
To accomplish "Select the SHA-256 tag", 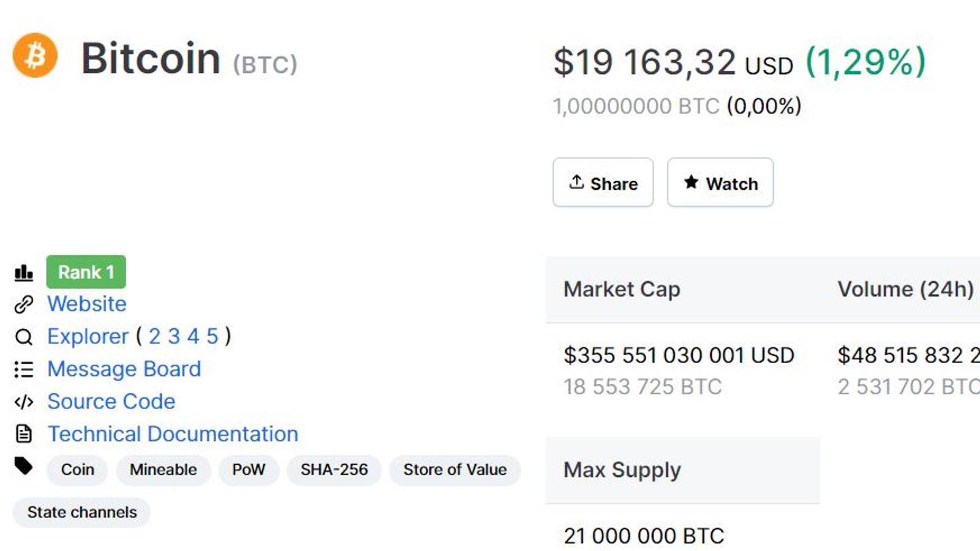I will pyautogui.click(x=334, y=470).
